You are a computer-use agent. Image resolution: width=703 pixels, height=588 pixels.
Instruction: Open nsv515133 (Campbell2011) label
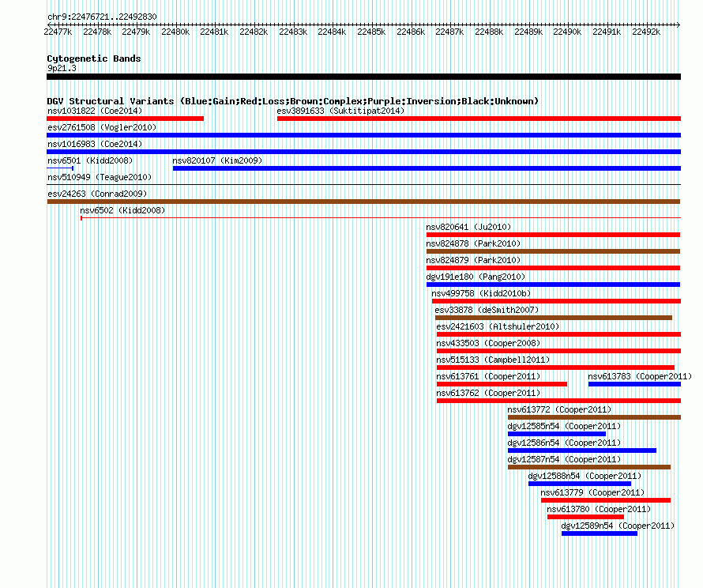coord(493,360)
